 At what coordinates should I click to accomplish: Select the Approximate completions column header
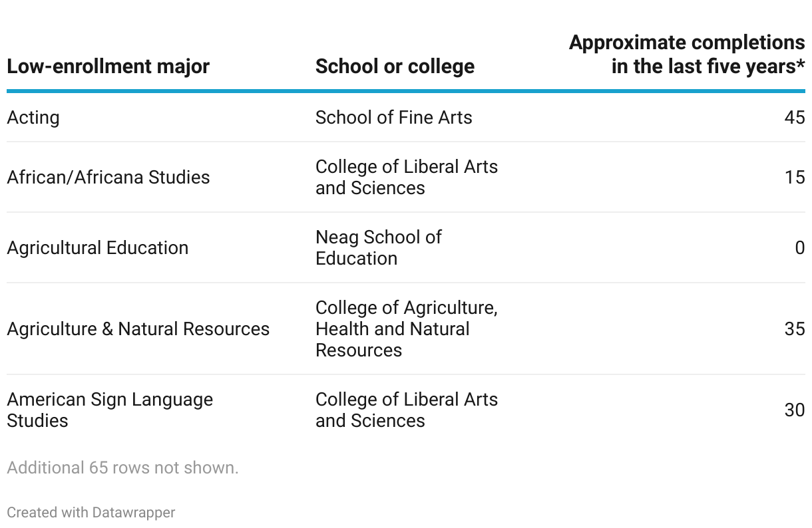tap(687, 55)
